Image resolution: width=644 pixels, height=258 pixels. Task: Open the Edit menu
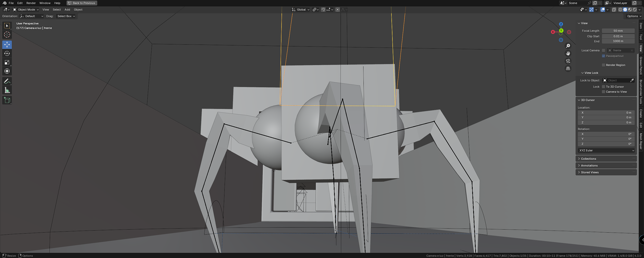coord(20,3)
